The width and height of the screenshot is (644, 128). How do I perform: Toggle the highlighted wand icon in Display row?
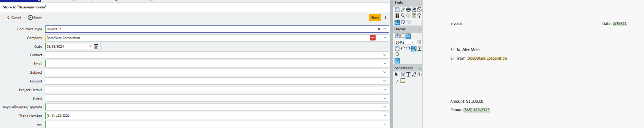click(414, 49)
